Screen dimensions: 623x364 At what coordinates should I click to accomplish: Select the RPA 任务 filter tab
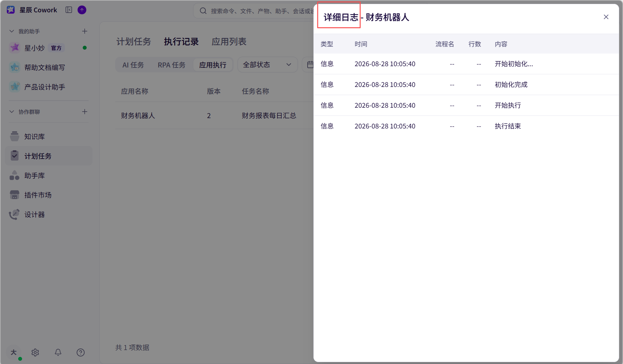click(171, 65)
